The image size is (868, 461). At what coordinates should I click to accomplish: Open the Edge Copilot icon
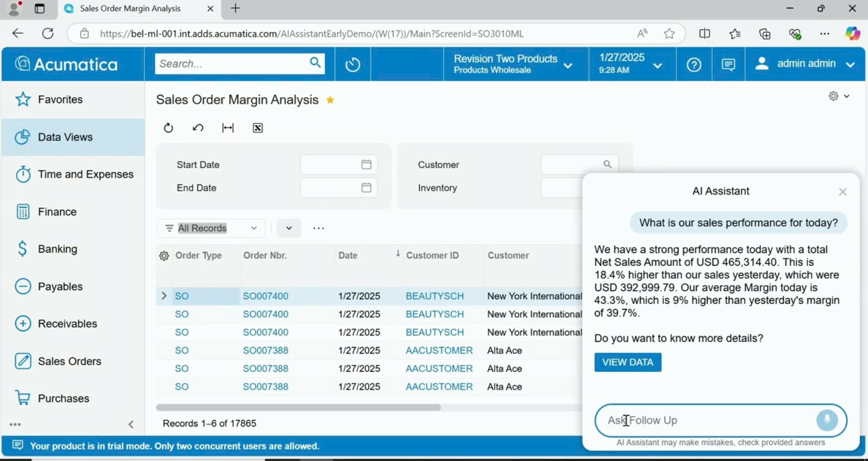852,33
